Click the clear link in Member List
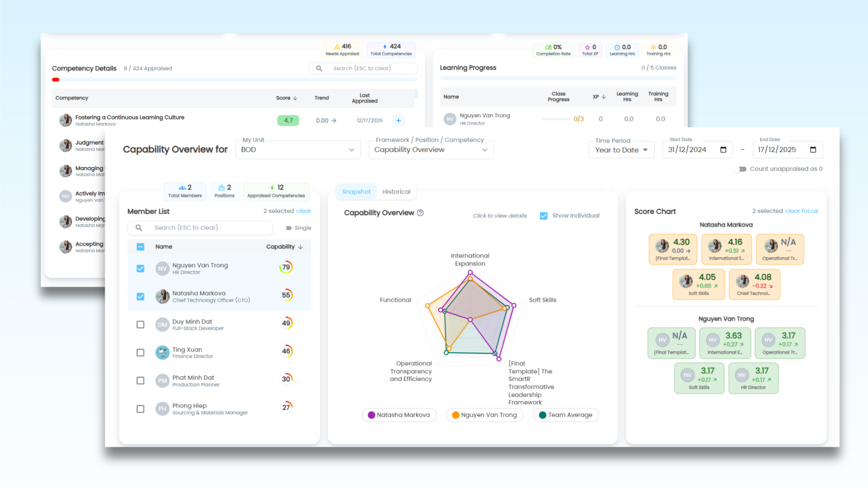Image resolution: width=868 pixels, height=488 pixels. point(303,211)
